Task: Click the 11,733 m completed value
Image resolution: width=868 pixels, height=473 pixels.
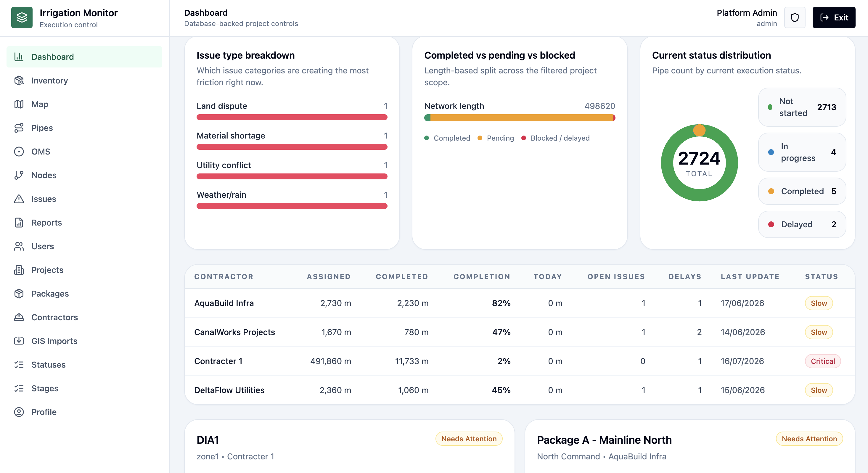Action: tap(412, 361)
